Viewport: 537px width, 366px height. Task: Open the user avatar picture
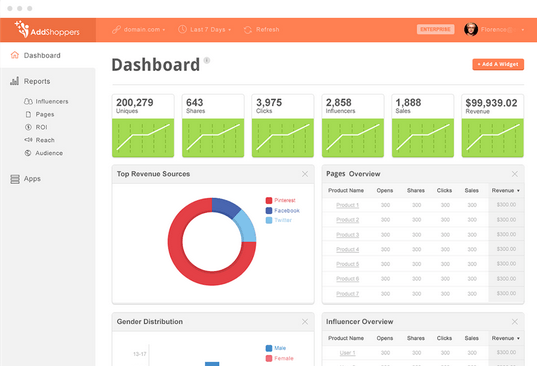pos(471,29)
